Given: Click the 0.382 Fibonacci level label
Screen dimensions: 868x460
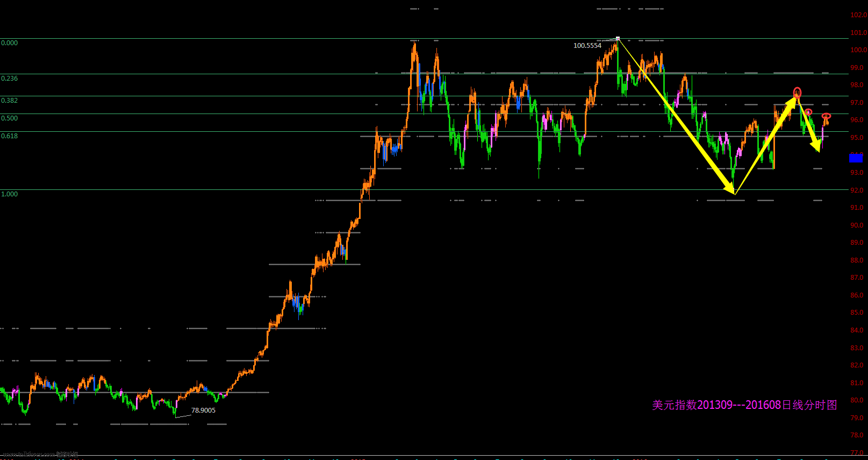Looking at the screenshot, I should click(x=9, y=101).
